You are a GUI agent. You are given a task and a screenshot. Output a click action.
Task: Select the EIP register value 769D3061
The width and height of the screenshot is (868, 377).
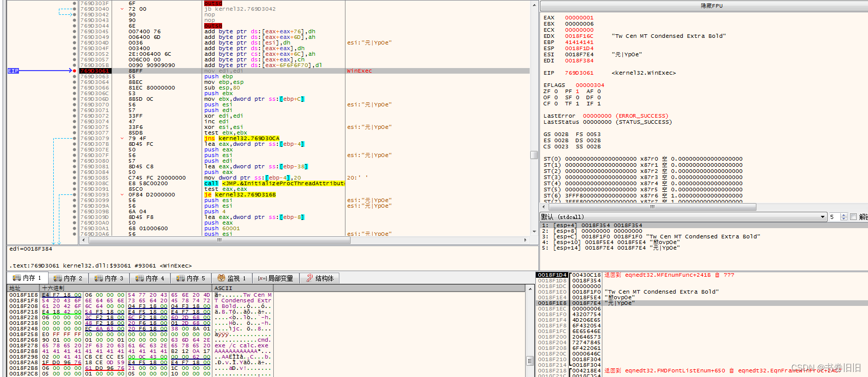coord(579,73)
